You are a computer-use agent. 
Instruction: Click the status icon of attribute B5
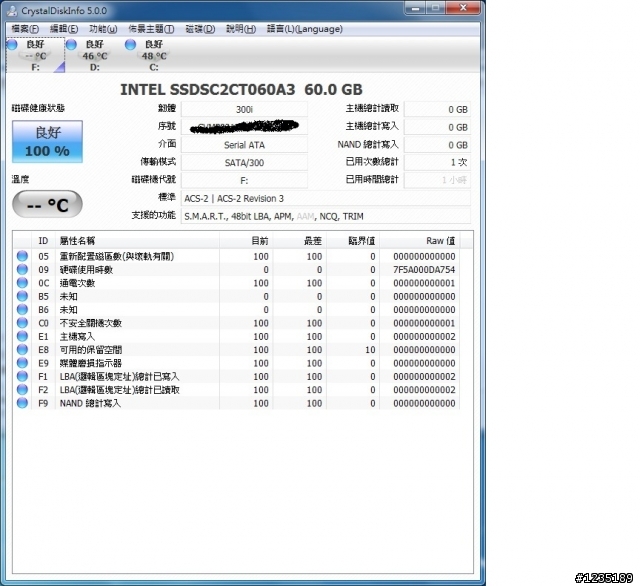[22, 296]
